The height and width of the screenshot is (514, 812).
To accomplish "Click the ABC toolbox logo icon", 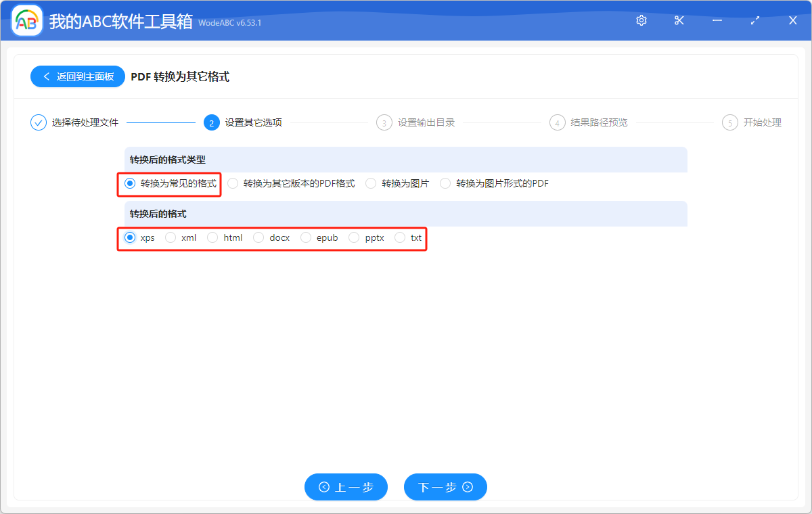I will click(x=26, y=20).
